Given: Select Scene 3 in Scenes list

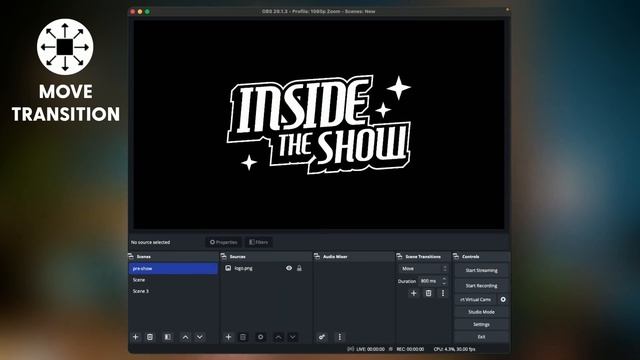Looking at the screenshot, I should coord(173,291).
